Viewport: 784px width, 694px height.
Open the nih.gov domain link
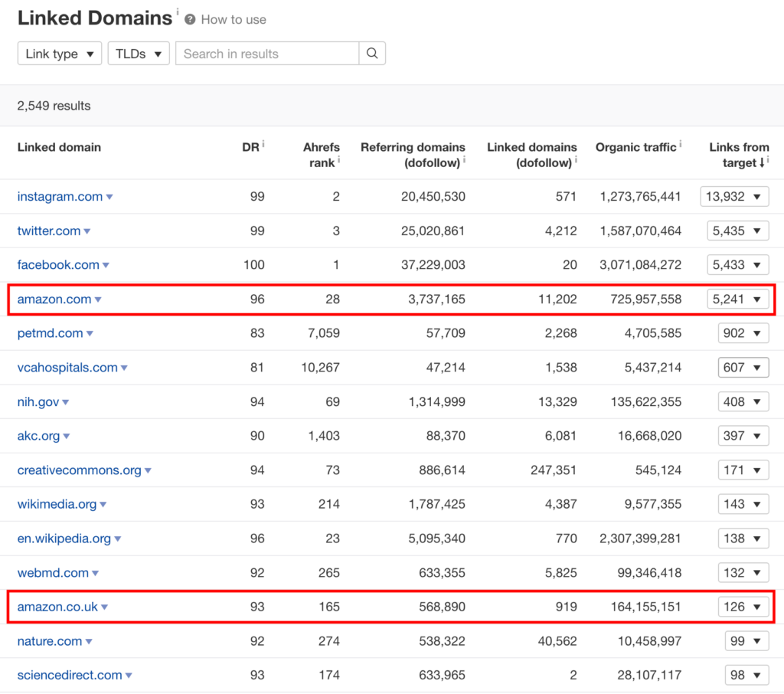pos(38,402)
